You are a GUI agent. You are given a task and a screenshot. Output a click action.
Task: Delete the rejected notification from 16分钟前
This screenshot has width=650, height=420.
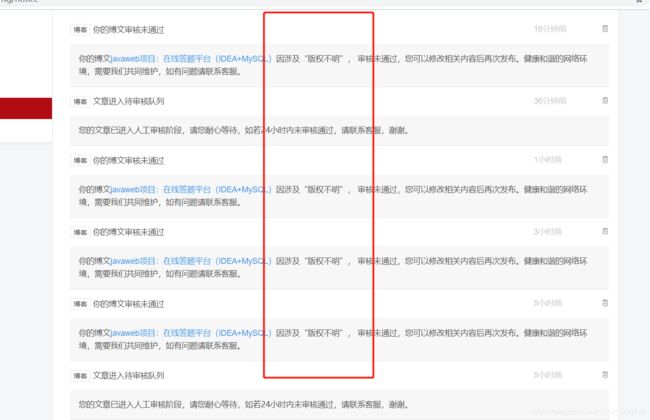[604, 29]
